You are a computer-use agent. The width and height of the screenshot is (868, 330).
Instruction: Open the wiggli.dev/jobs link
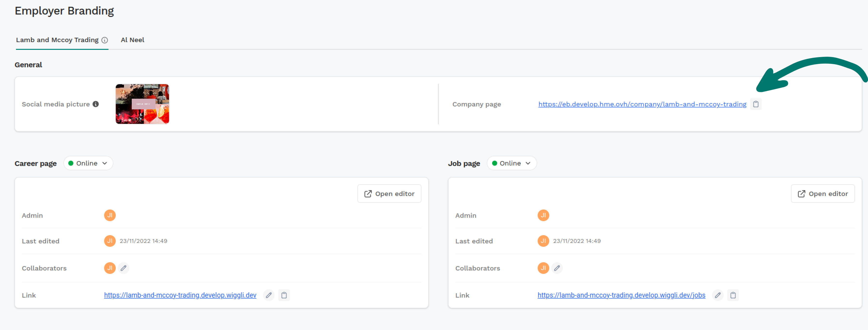[621, 295]
